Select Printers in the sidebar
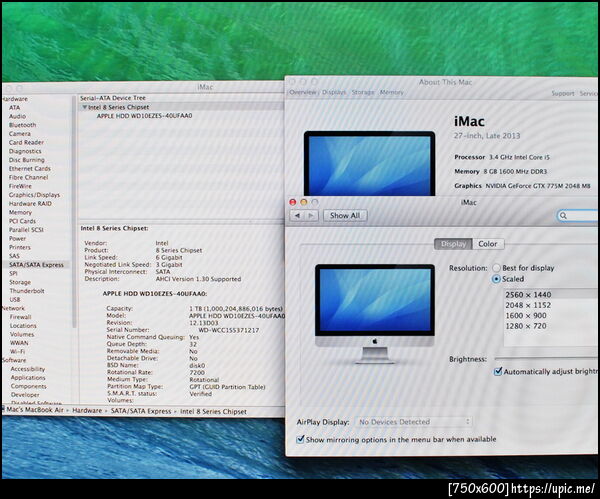This screenshot has width=600, height=499. (20, 248)
